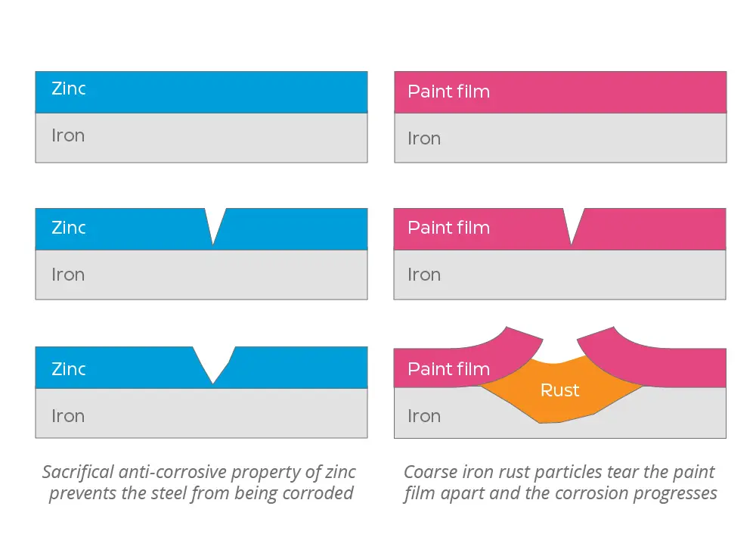Select the orange Rust shape
The image size is (756, 559).
click(561, 390)
